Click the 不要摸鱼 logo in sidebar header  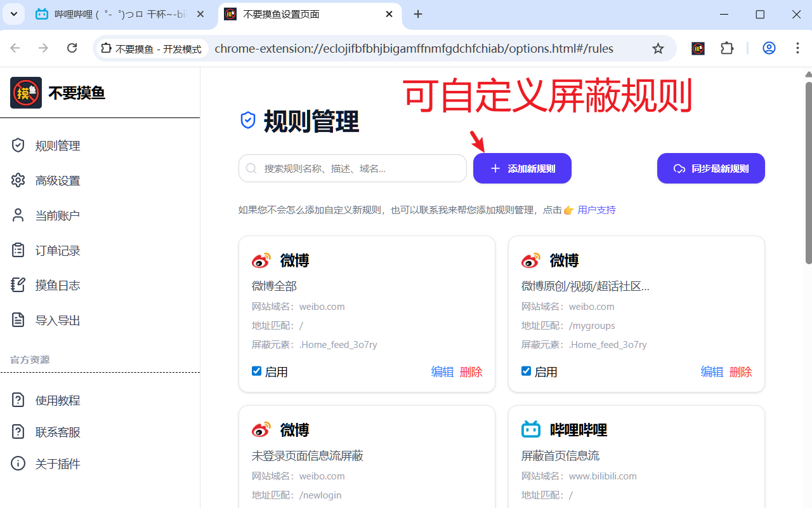click(x=26, y=93)
